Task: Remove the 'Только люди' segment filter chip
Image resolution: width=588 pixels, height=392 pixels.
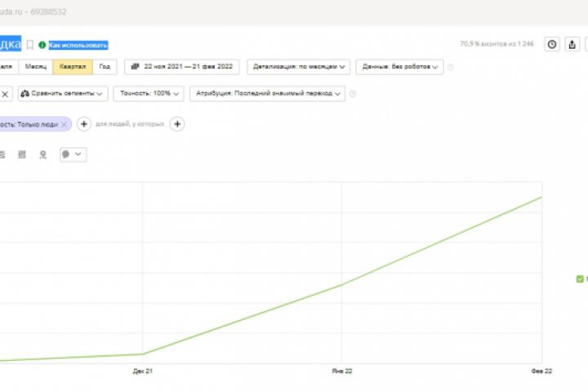Action: [64, 124]
